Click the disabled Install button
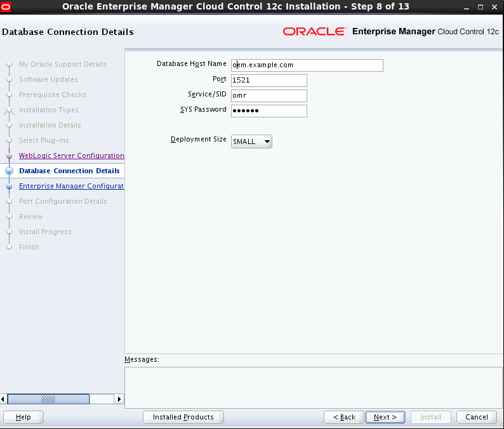This screenshot has width=504, height=429. click(x=431, y=417)
